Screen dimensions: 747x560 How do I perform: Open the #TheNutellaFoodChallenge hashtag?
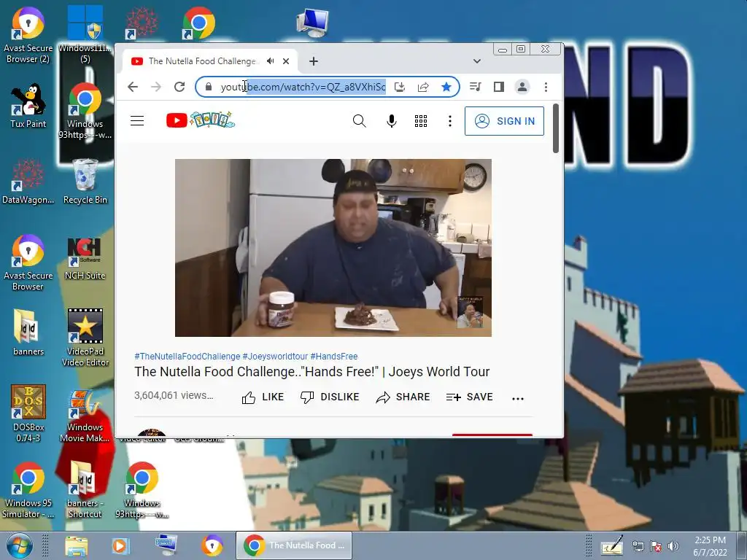[187, 356]
